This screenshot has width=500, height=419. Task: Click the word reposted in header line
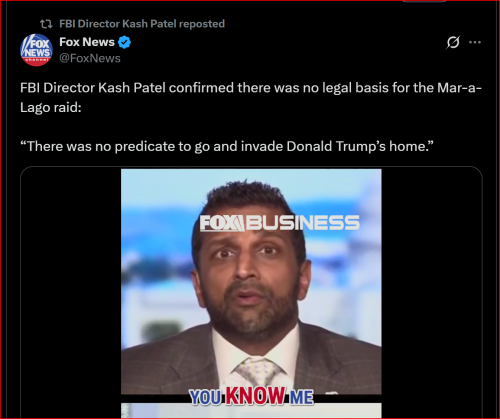[x=202, y=24]
